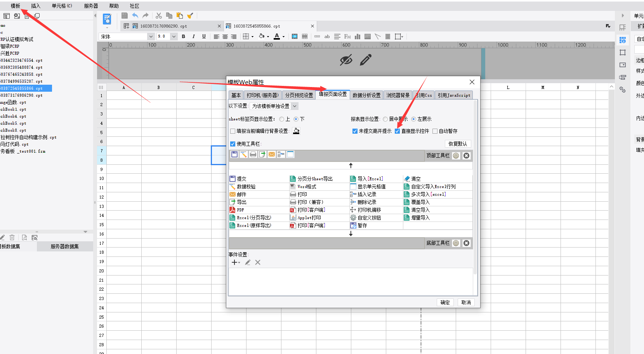Open the 服务器 menu
The height and width of the screenshot is (354, 644).
coord(91,6)
